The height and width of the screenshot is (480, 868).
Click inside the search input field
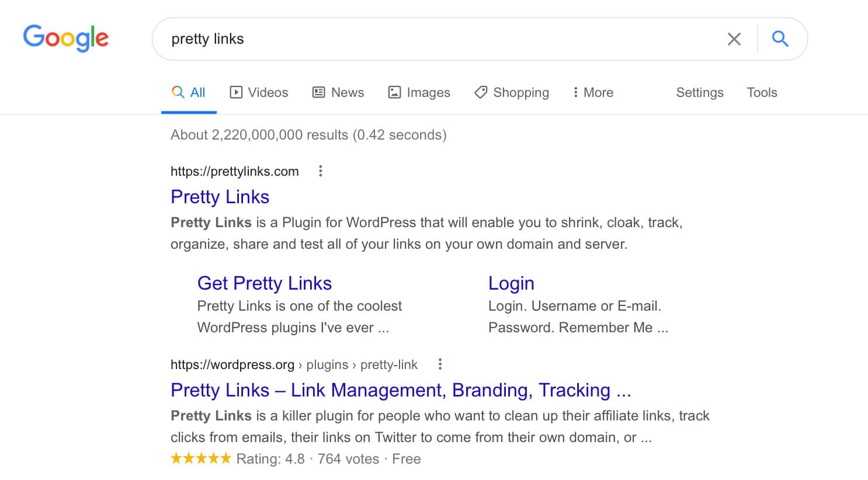point(438,39)
